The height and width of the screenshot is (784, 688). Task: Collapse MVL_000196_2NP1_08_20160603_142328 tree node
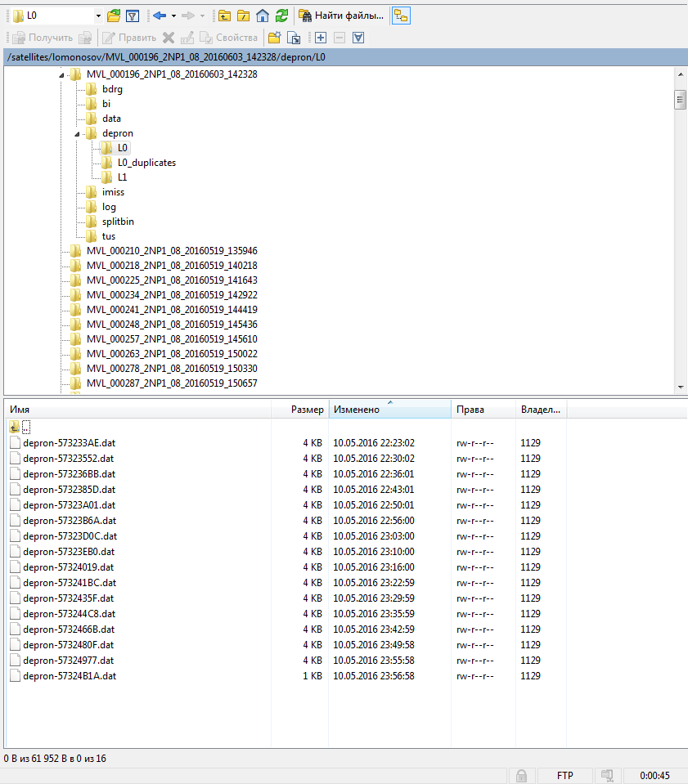62,74
